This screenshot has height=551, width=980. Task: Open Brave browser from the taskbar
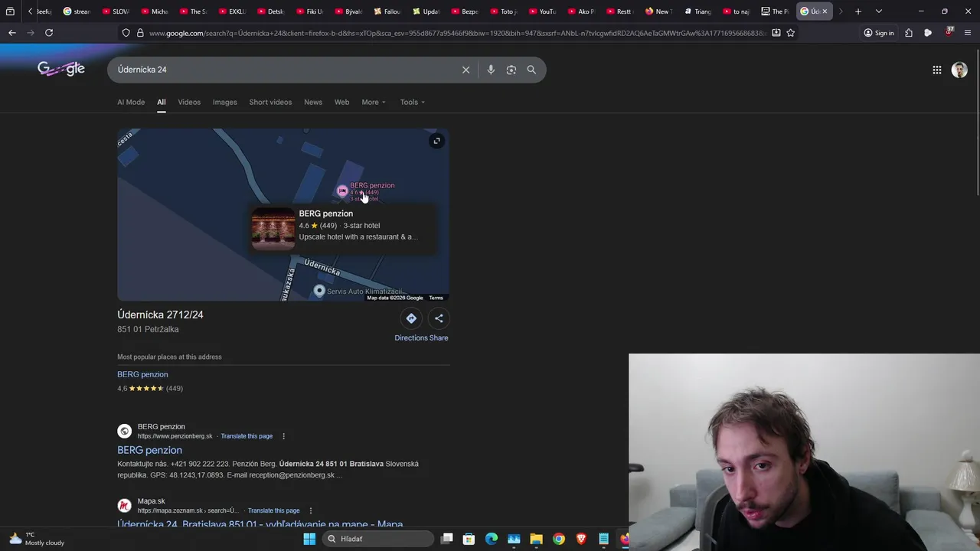(x=581, y=539)
